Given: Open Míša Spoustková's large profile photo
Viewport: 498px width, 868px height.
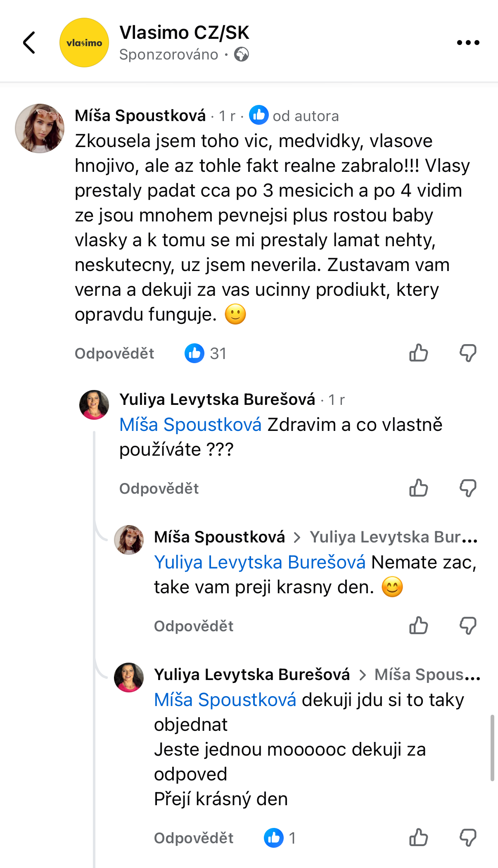Looking at the screenshot, I should [x=40, y=128].
